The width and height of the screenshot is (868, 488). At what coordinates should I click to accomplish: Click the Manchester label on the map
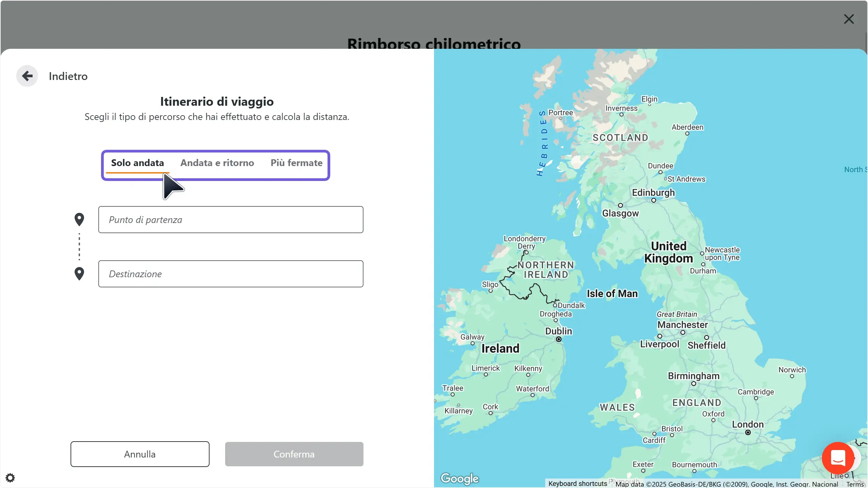683,325
